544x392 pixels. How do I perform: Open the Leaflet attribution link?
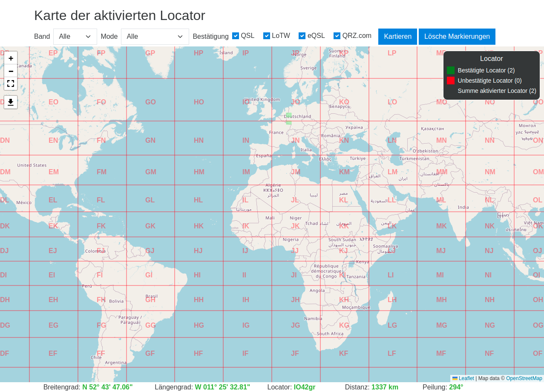tap(466, 378)
